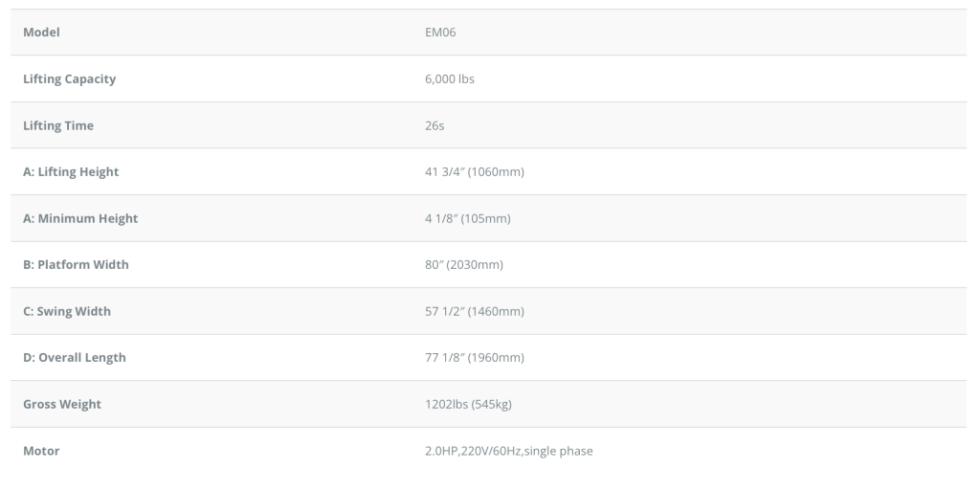
Task: Click the Motor row label
Action: (x=41, y=451)
